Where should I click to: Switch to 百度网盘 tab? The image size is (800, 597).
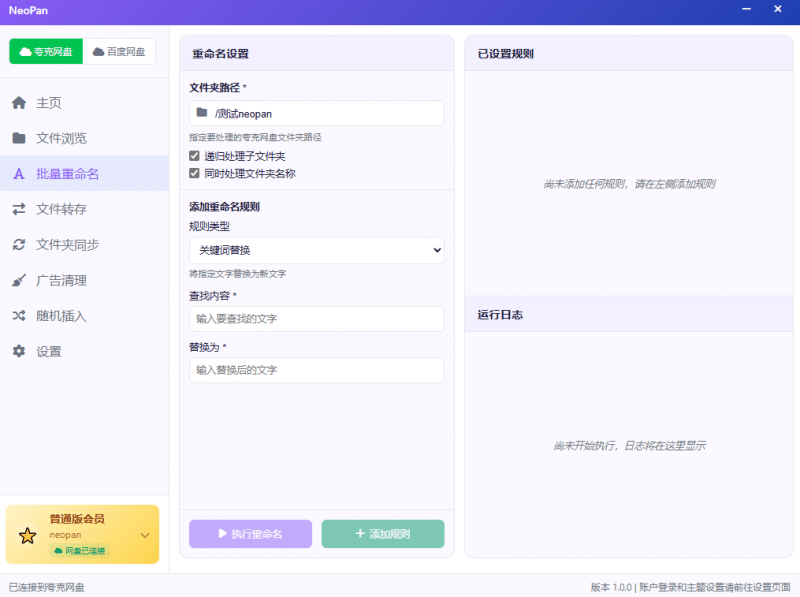(119, 51)
